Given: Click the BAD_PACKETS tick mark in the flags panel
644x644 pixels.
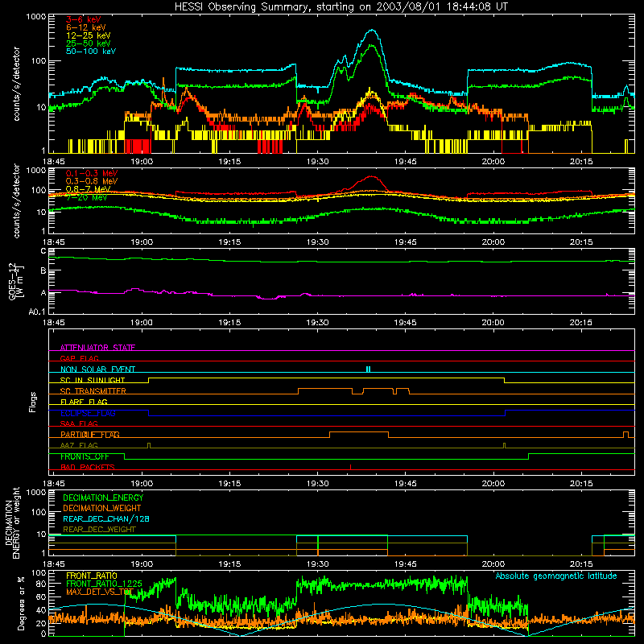Looking at the screenshot, I should coord(350,467).
